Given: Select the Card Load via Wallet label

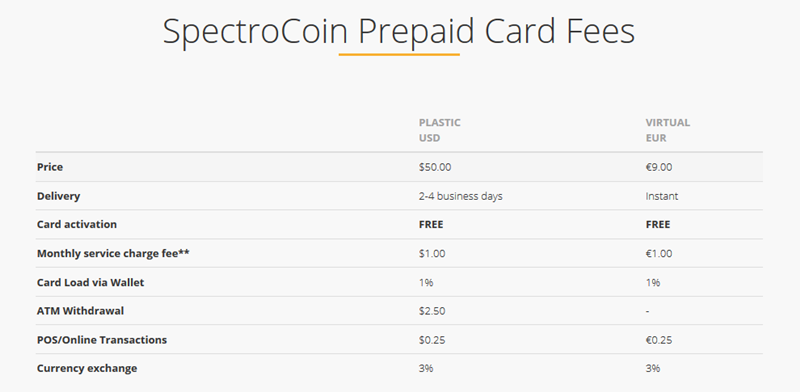Looking at the screenshot, I should coord(90,282).
